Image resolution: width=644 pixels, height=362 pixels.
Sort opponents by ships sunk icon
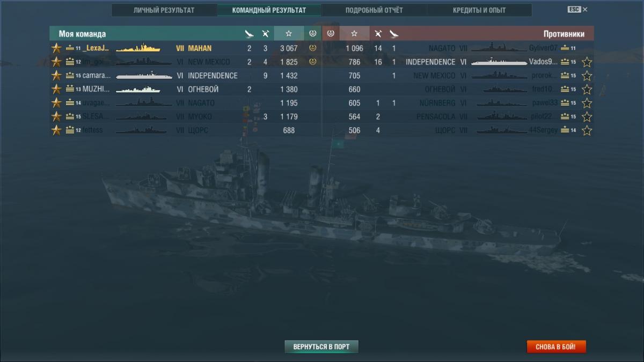pyautogui.click(x=394, y=34)
